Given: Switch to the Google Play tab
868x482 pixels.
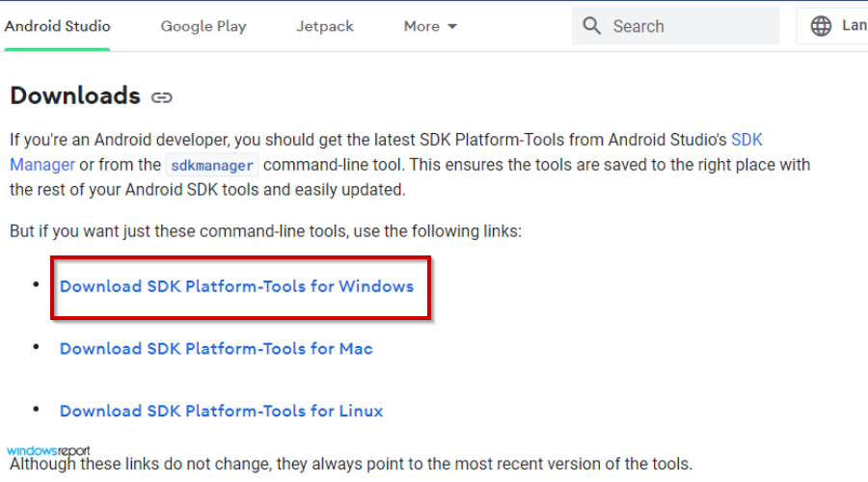Looking at the screenshot, I should (x=203, y=26).
